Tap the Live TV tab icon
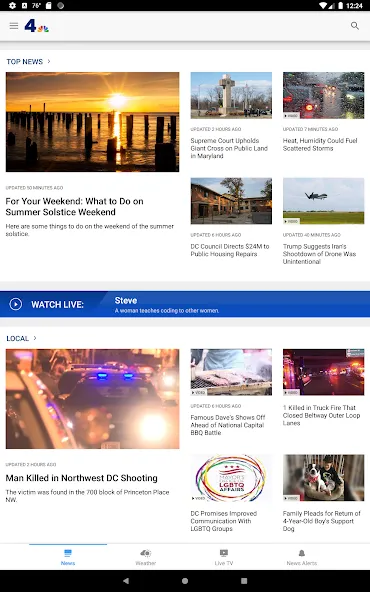The height and width of the screenshot is (592, 370). point(224,553)
